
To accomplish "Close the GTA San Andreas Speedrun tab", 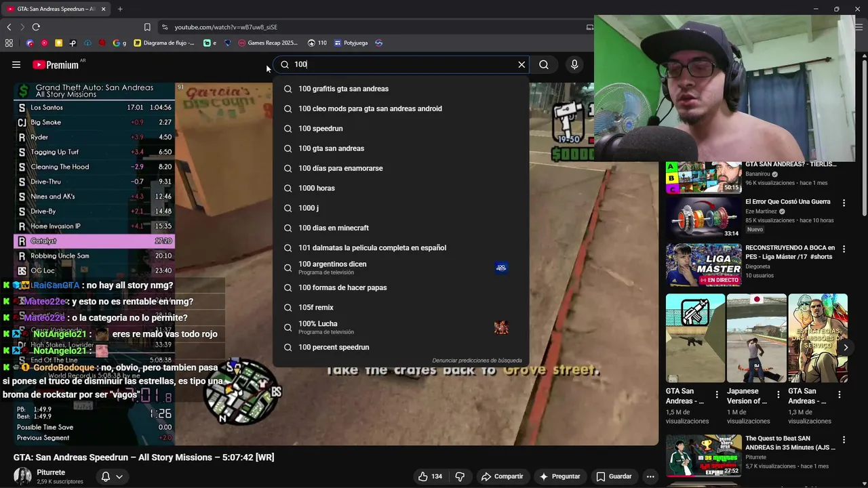I will click(x=103, y=9).
